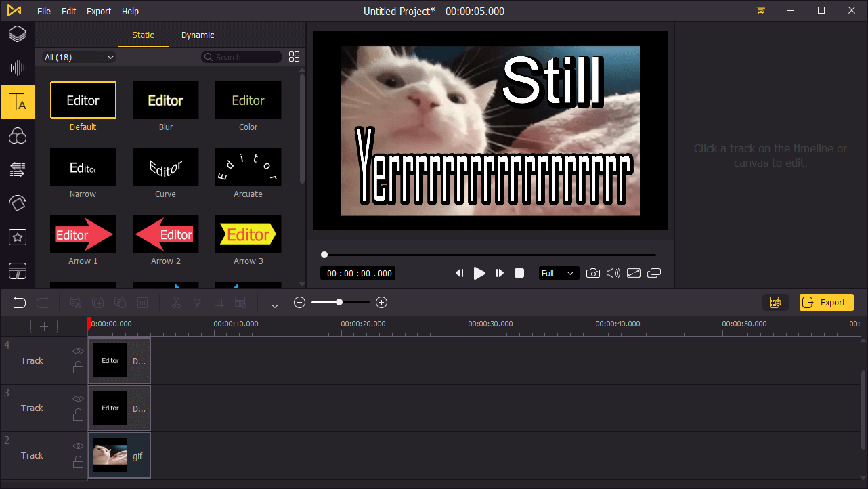Open the Audio waveform sidebar panel

(18, 68)
